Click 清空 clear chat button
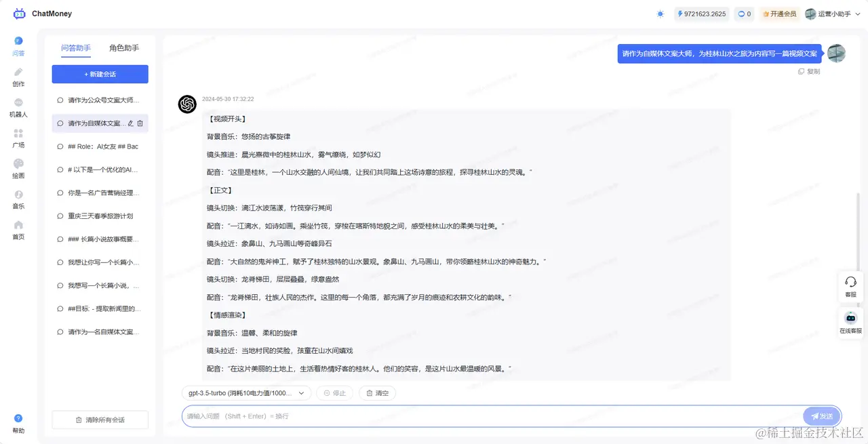Viewport: 868px width, 444px height. coord(377,393)
